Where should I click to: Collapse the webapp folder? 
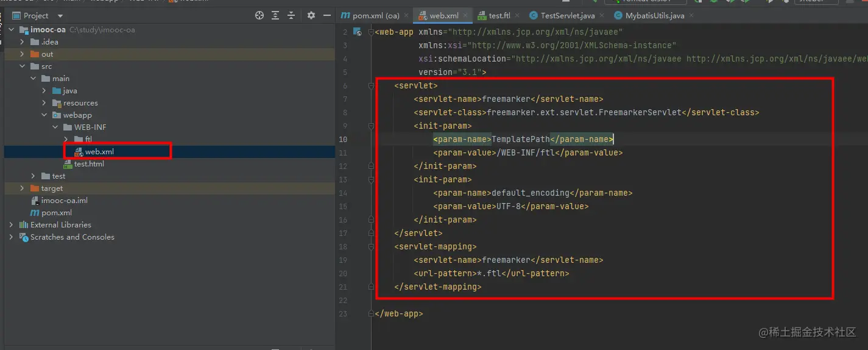coord(44,115)
